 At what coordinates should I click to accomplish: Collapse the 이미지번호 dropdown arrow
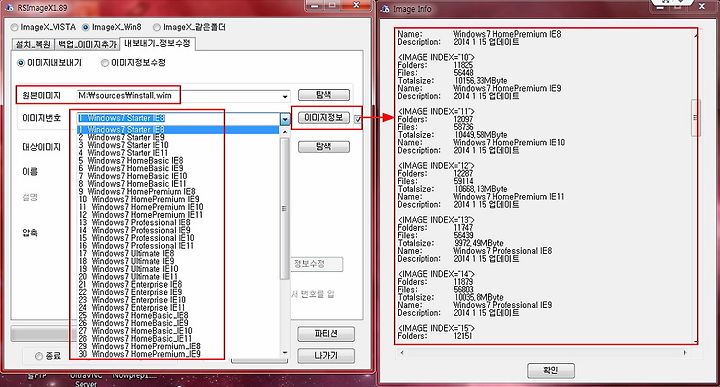pos(285,119)
